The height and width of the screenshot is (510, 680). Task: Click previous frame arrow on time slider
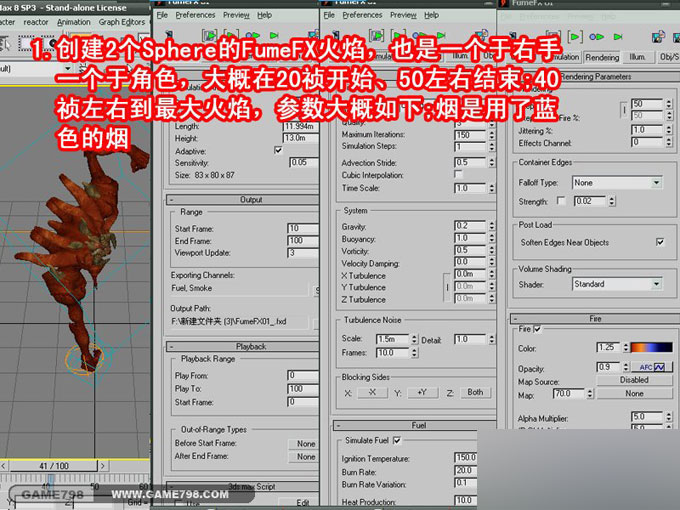[x=3, y=466]
